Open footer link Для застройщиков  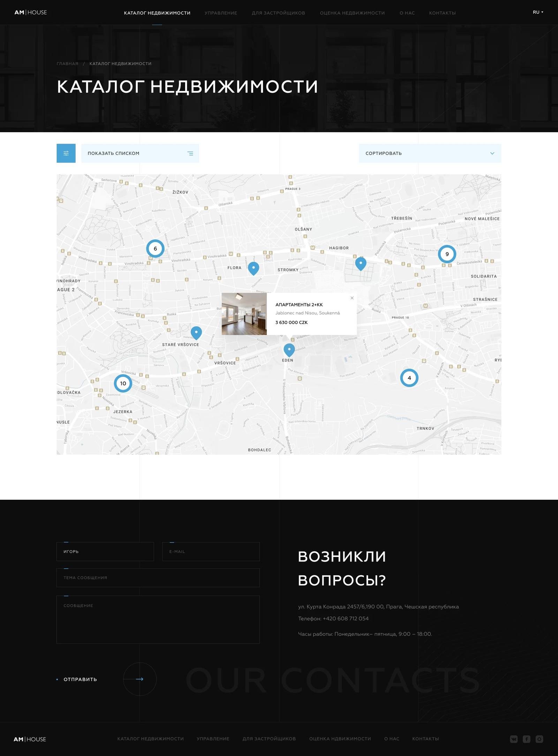(269, 739)
